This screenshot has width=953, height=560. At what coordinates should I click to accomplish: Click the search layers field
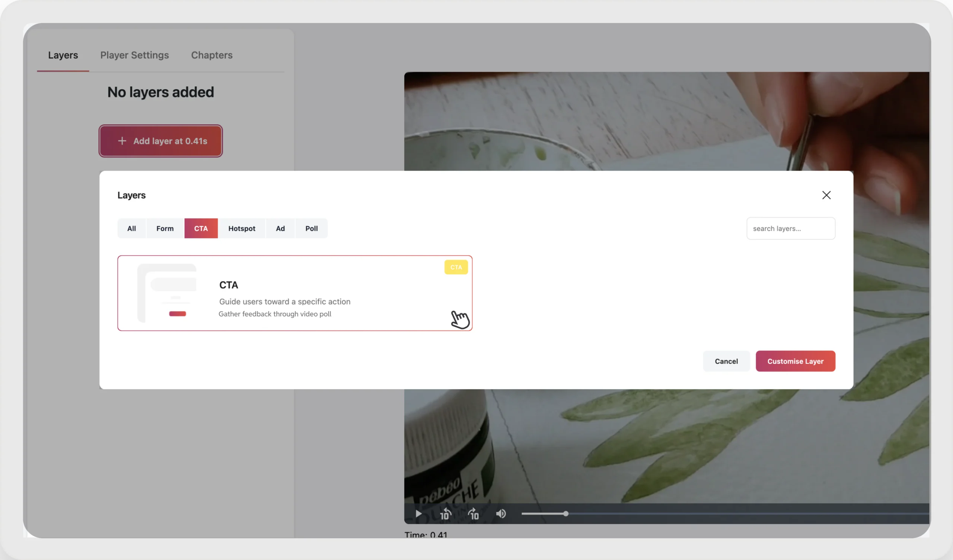click(x=790, y=228)
